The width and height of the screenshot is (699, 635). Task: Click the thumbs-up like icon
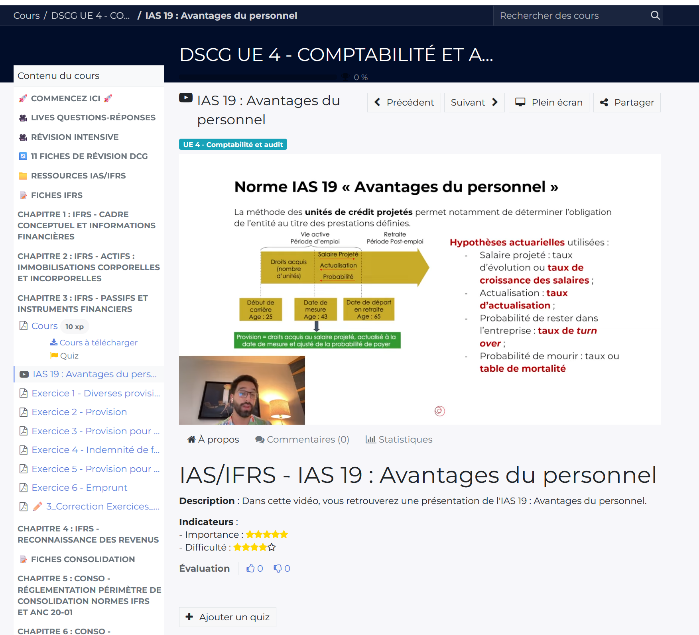pyautogui.click(x=251, y=569)
